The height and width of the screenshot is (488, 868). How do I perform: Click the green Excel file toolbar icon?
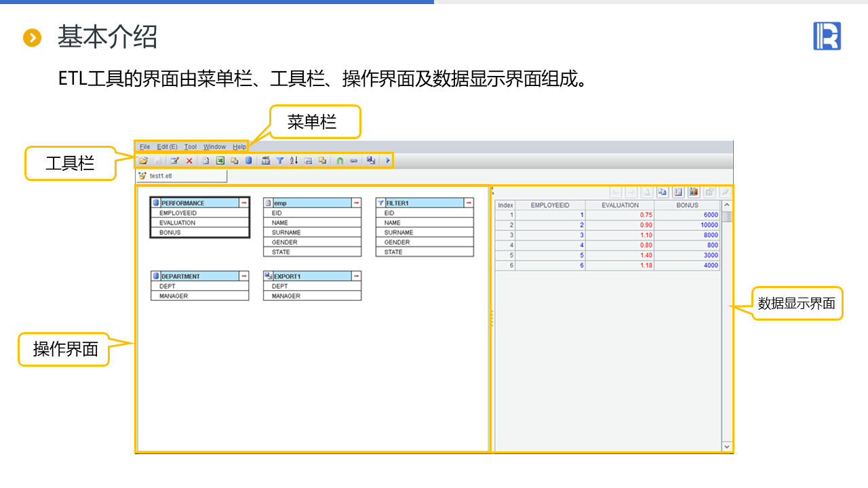click(220, 161)
